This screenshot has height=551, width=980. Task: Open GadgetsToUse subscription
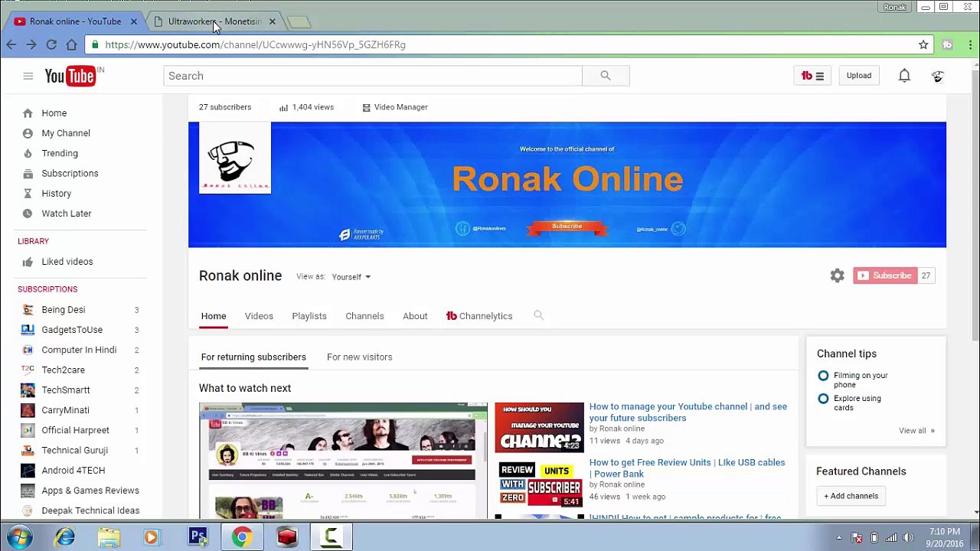pyautogui.click(x=72, y=330)
